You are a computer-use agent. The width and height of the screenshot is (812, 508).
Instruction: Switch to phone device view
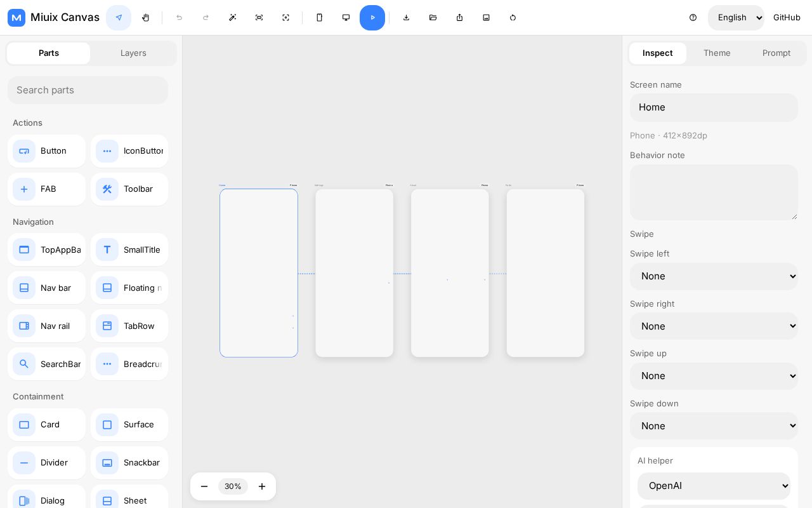pos(319,18)
